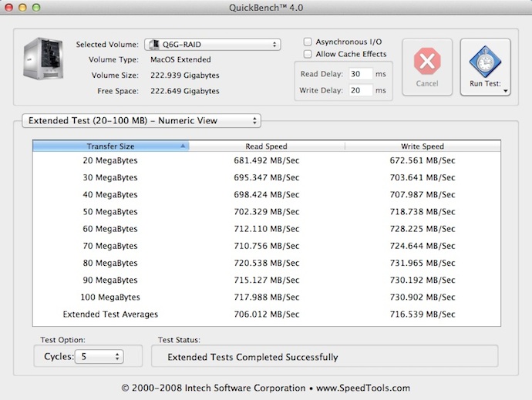Screen dimensions: 532x400
Task: Enable Asynchronous I/O checkbox
Action: 308,42
